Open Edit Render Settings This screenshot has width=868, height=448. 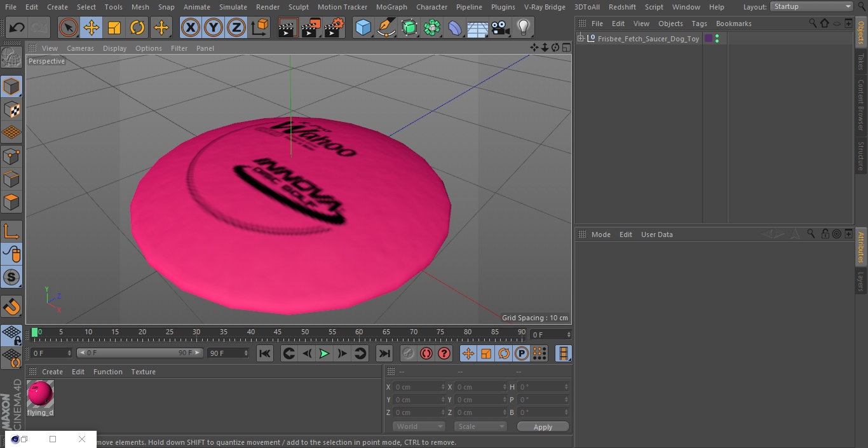coord(334,28)
